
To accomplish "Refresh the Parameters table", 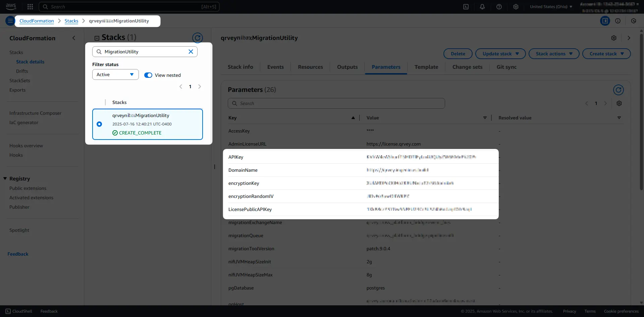I will point(619,90).
